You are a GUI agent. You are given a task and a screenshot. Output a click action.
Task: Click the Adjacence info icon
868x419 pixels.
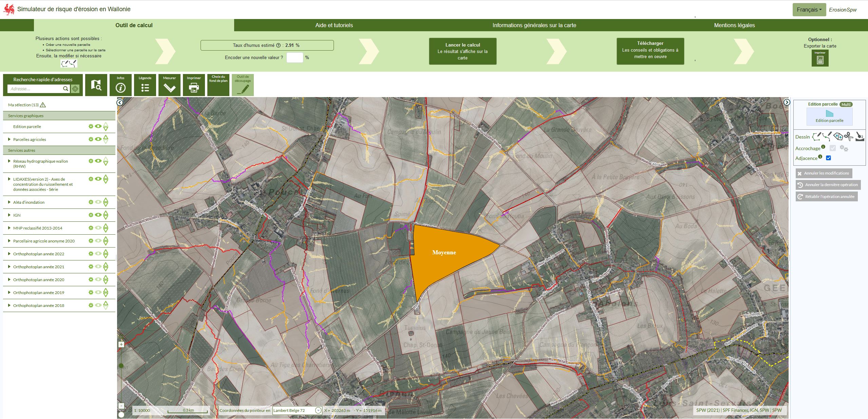coord(820,157)
